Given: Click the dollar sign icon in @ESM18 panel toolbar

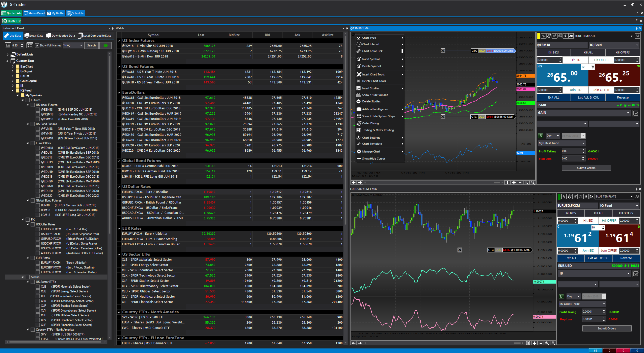Looking at the screenshot, I should coord(566,36).
